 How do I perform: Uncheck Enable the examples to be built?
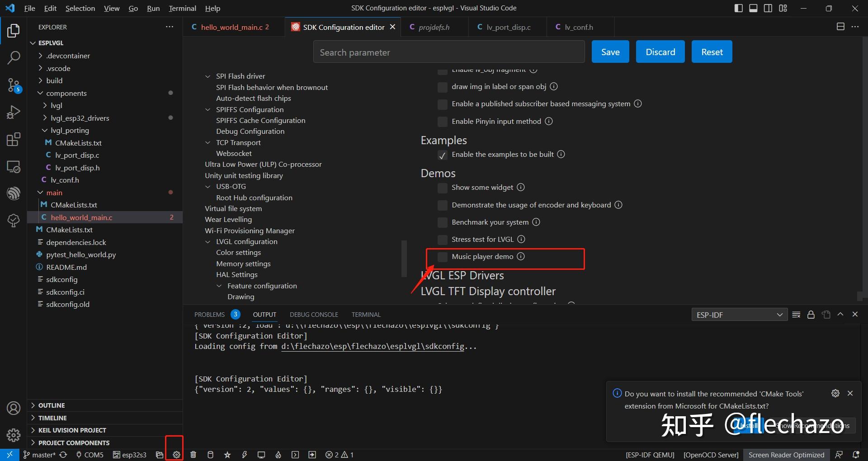pos(443,155)
